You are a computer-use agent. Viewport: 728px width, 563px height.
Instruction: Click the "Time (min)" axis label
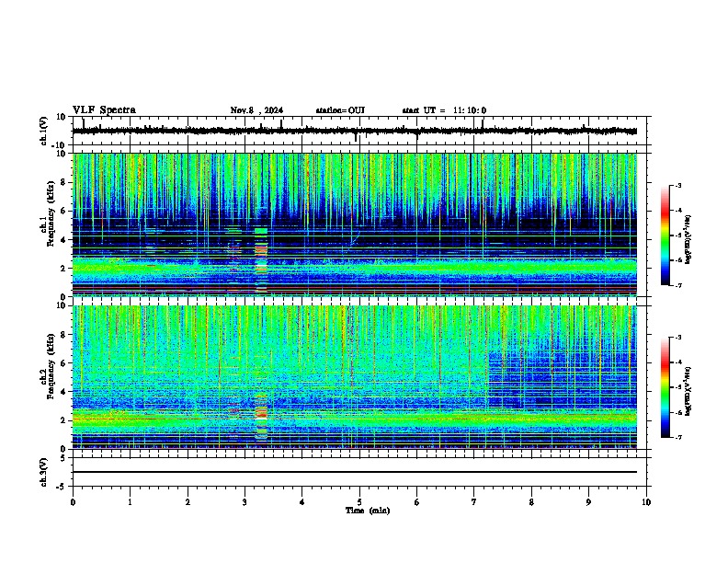[368, 511]
